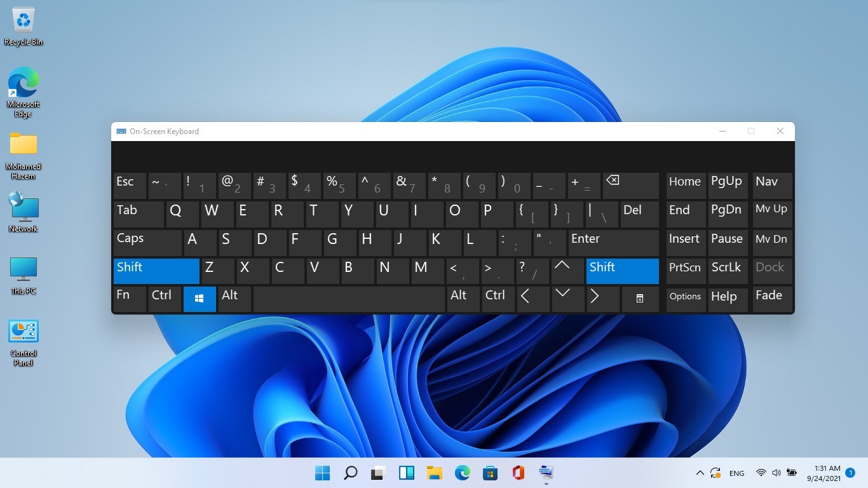Tap the Q letter key
This screenshot has width=868, height=488.
click(182, 214)
